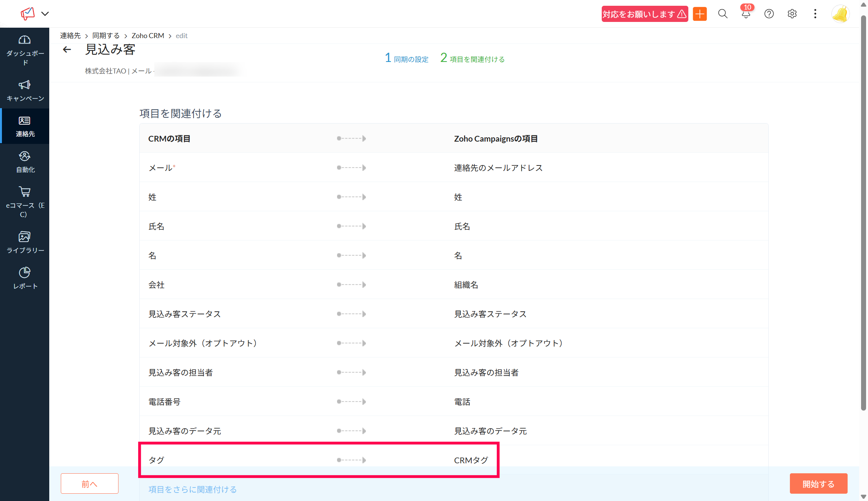The height and width of the screenshot is (501, 868).
Task: Click the Zoho CRM breadcrumb link
Action: [x=148, y=36]
